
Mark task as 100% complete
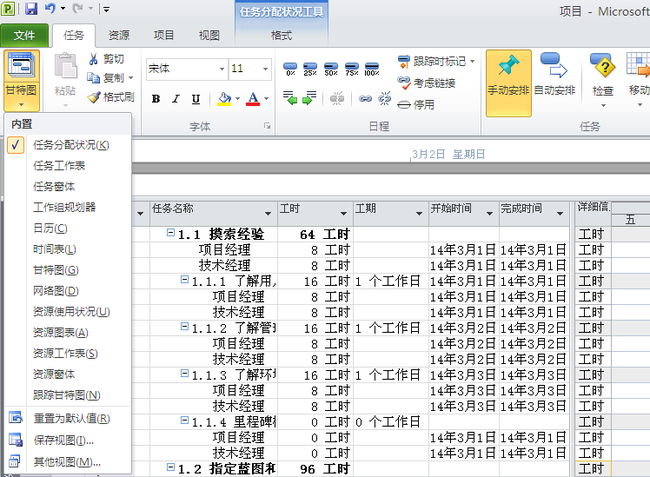(x=372, y=69)
